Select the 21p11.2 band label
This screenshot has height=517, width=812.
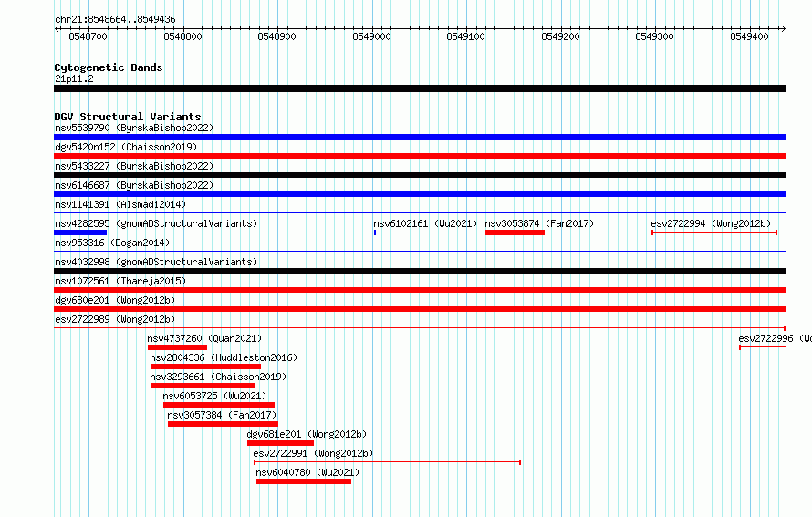74,78
